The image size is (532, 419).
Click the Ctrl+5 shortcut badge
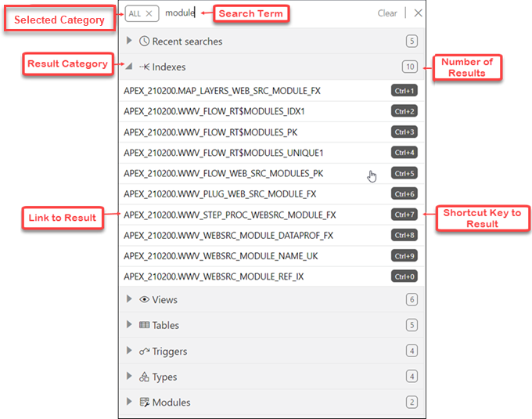tap(404, 174)
